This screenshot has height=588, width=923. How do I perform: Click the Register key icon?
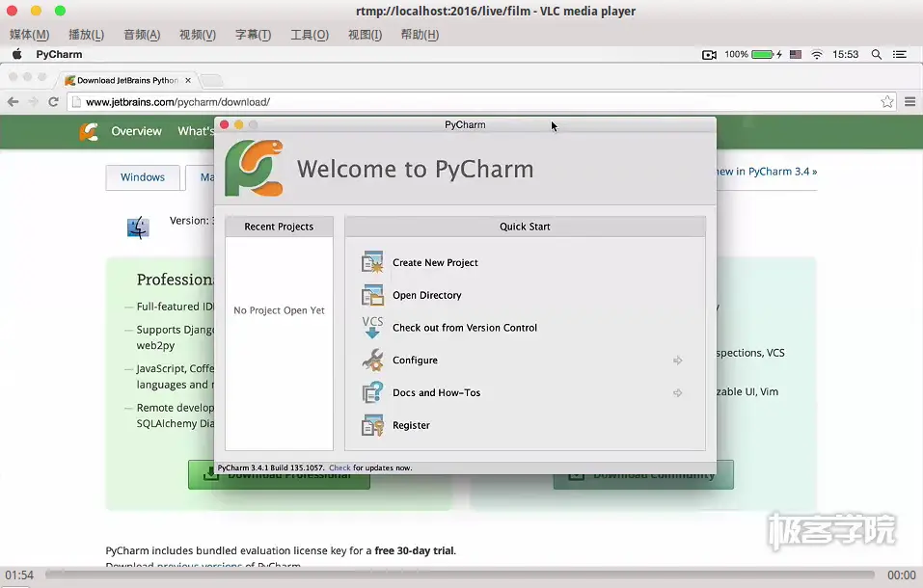point(372,425)
